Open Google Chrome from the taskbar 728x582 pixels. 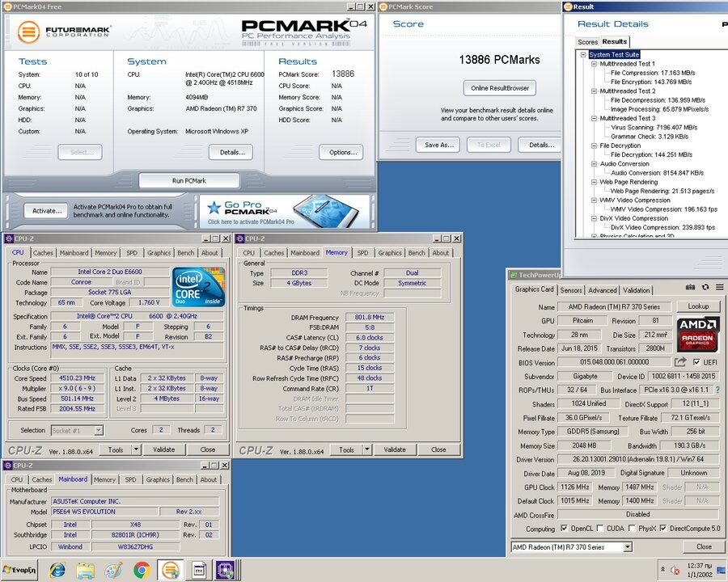point(142,570)
